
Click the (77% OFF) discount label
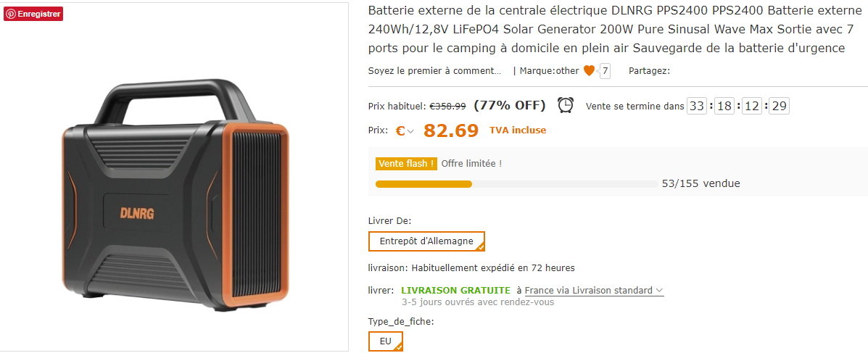pos(509,105)
